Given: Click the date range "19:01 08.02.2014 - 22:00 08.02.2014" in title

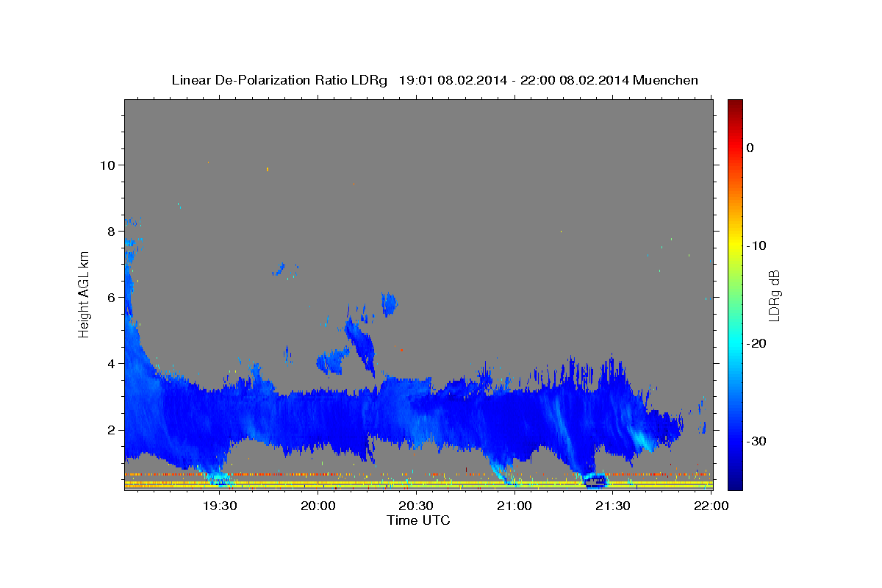Looking at the screenshot, I should tap(514, 80).
